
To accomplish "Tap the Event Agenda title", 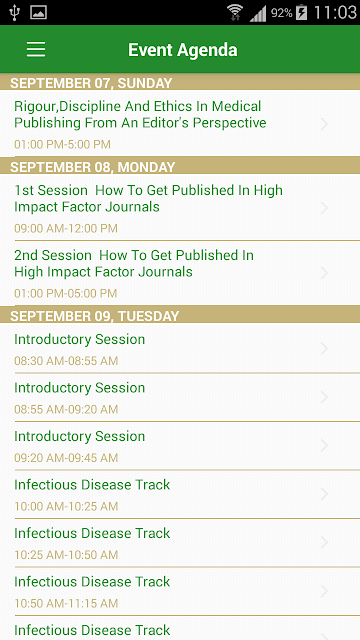I will pyautogui.click(x=182, y=50).
